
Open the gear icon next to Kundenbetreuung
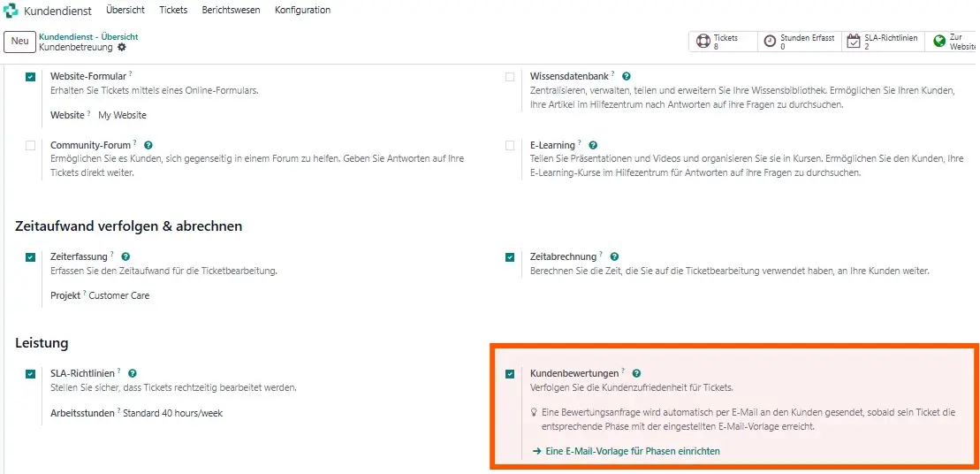pos(121,47)
